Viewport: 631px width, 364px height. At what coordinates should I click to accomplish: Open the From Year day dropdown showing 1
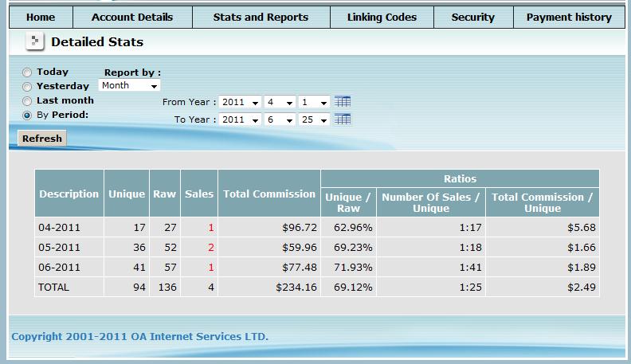[x=314, y=102]
